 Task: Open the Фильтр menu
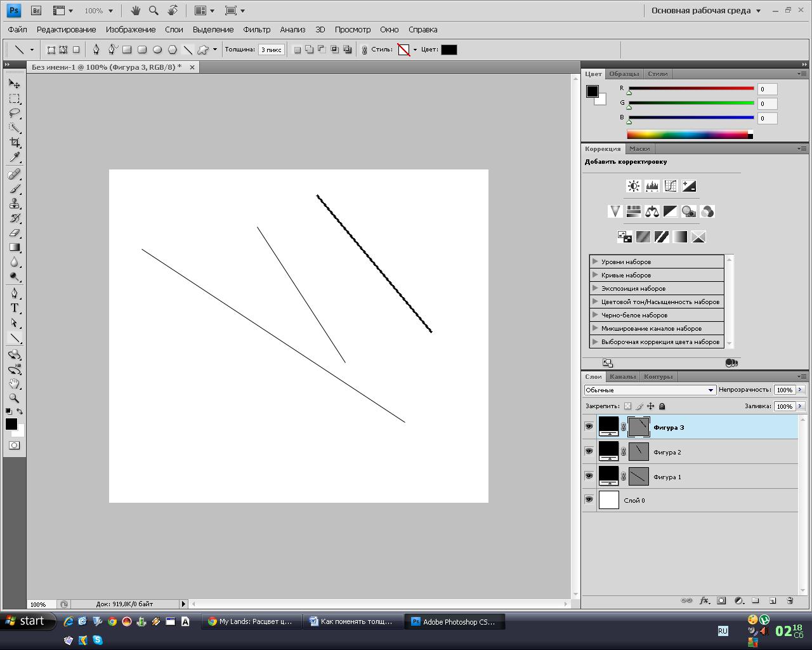click(x=256, y=29)
